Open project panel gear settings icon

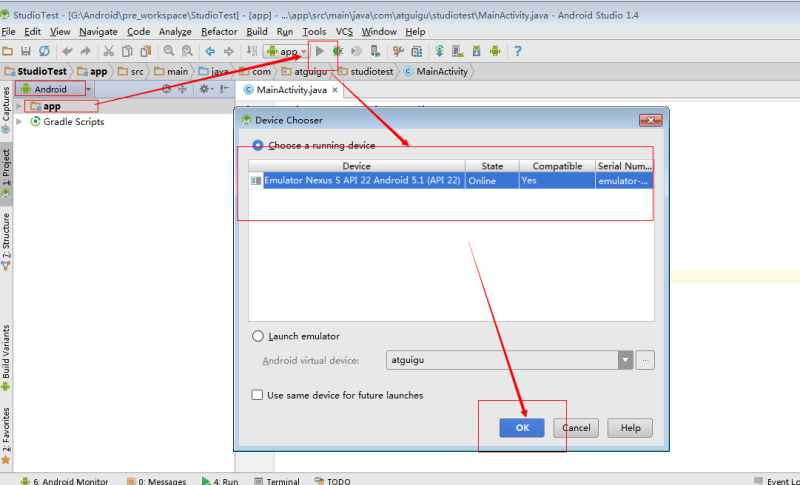click(x=204, y=89)
